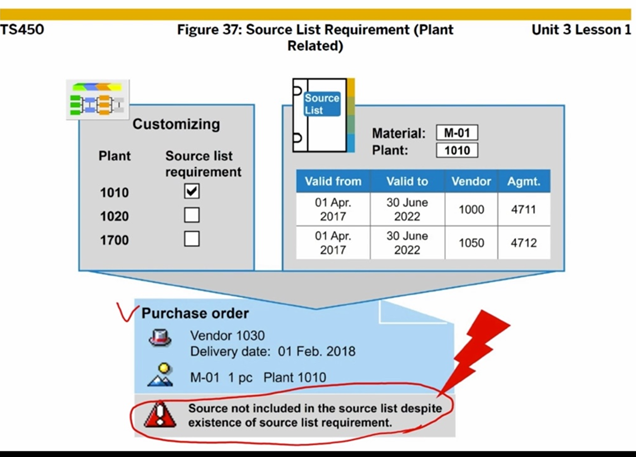
Task: Click the Unit 3 Lesson 1 label
Action: [581, 30]
